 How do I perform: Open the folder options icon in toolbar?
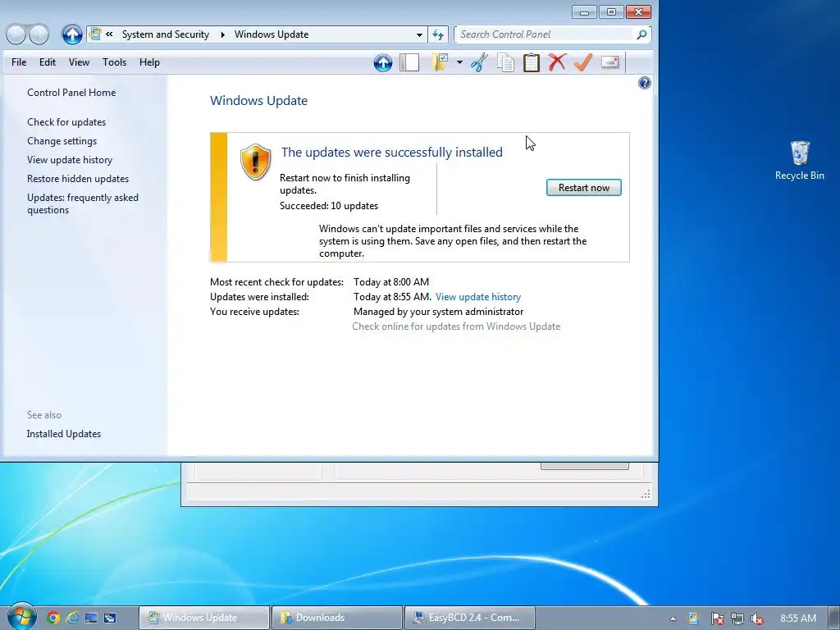(441, 62)
